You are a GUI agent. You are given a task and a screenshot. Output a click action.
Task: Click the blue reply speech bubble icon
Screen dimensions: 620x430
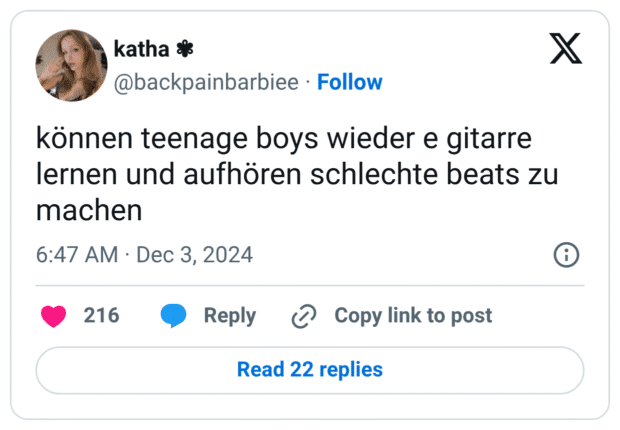pos(174,316)
